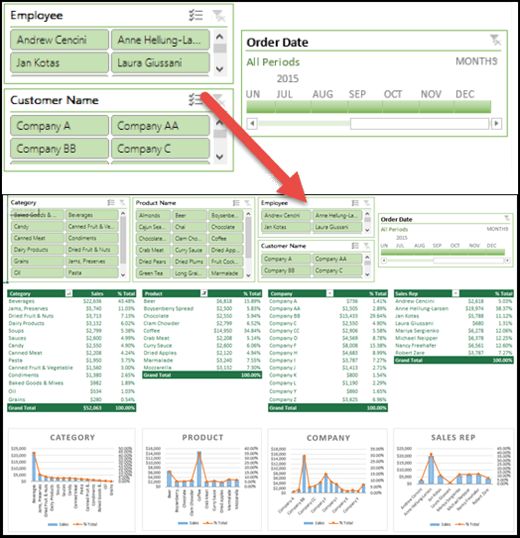Toggle Beverages in Category slicer
Screen dimensions: 520x538
(92, 215)
